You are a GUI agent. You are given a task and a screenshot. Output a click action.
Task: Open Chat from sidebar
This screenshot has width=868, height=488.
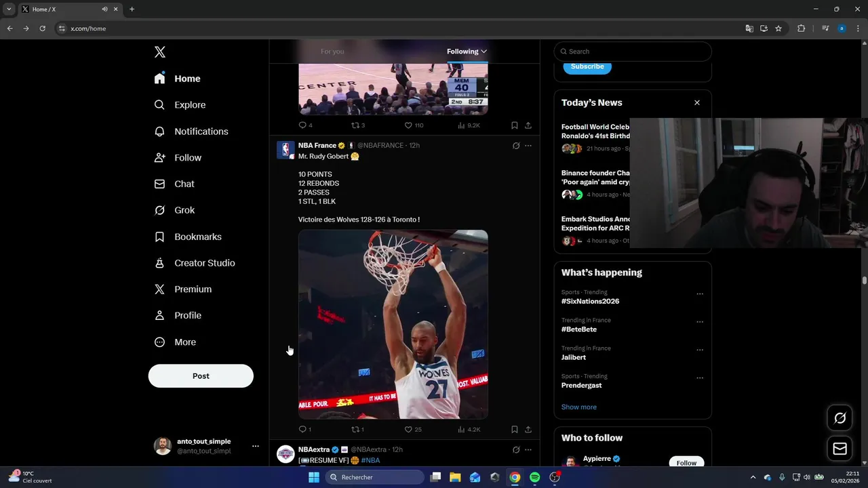pos(174,184)
